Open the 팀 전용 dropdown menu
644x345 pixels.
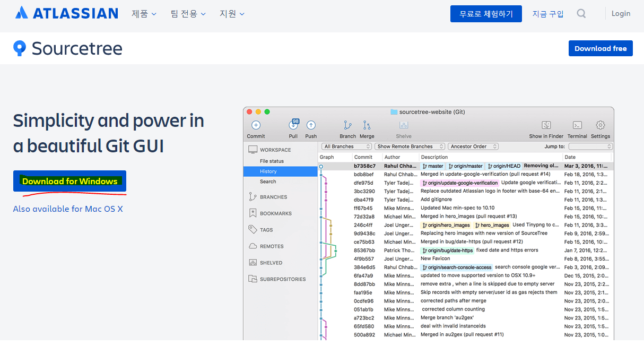188,14
